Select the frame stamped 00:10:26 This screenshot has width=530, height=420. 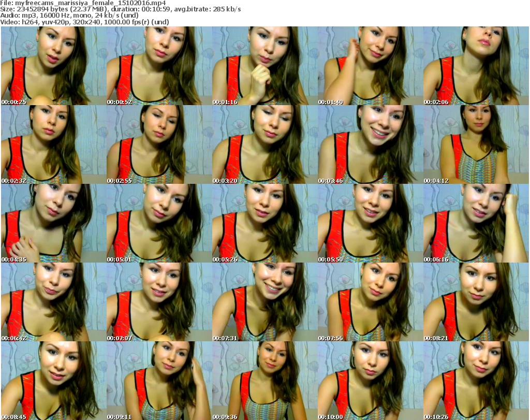click(x=476, y=381)
